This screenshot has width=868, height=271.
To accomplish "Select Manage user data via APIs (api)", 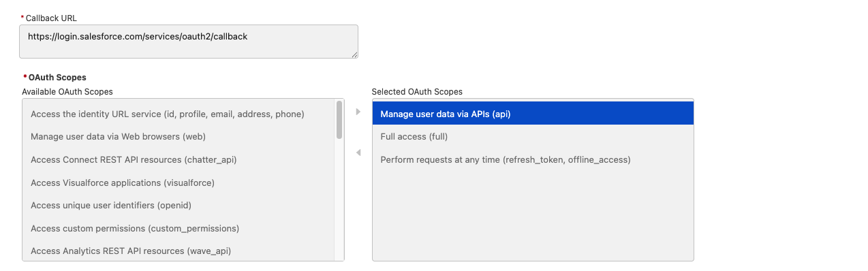I will [x=533, y=114].
